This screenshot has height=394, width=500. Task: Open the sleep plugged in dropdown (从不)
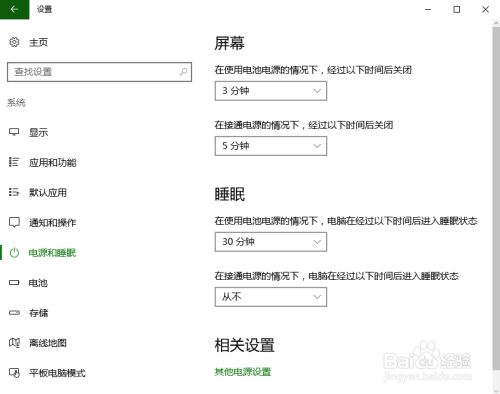(271, 297)
